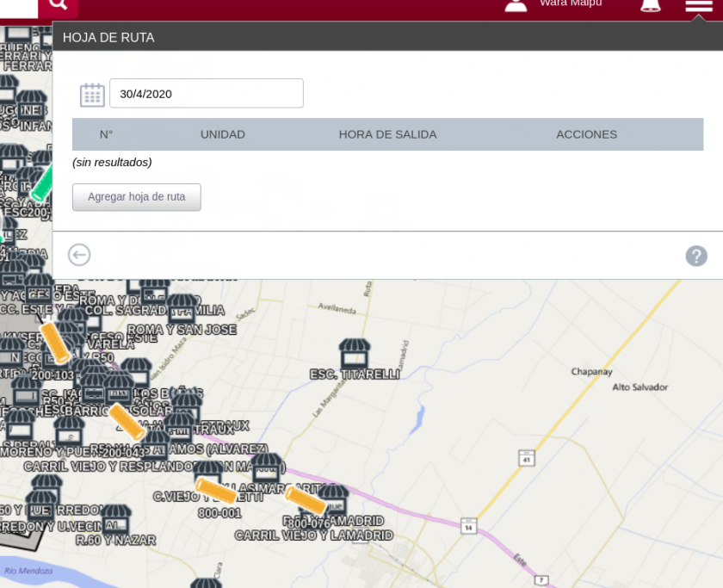This screenshot has height=588, width=723.
Task: Click the search magnifier icon
Action: pyautogui.click(x=58, y=6)
